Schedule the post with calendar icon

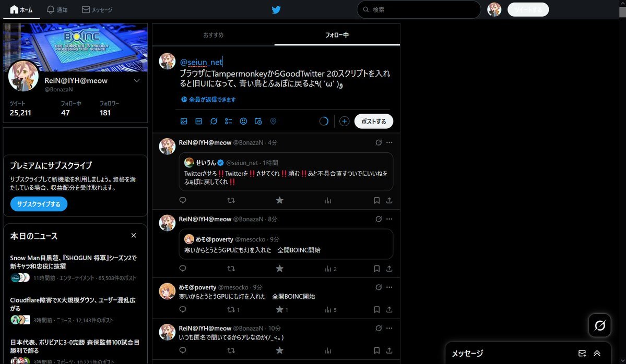click(258, 121)
